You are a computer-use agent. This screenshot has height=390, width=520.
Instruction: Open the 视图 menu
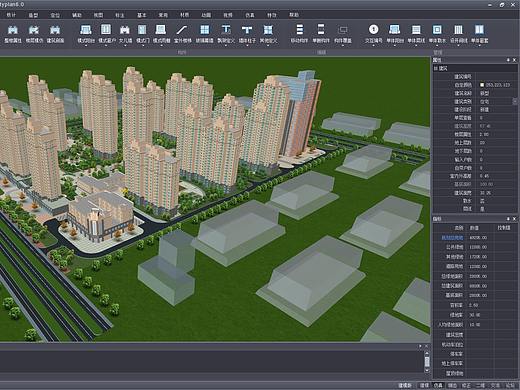pyautogui.click(x=98, y=15)
